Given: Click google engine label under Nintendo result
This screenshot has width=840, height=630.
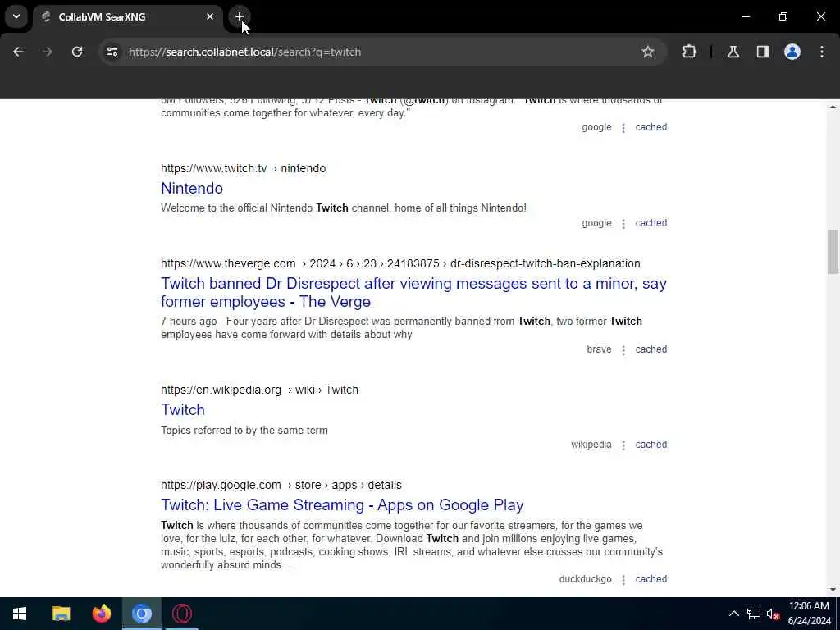Looking at the screenshot, I should click(x=596, y=223).
